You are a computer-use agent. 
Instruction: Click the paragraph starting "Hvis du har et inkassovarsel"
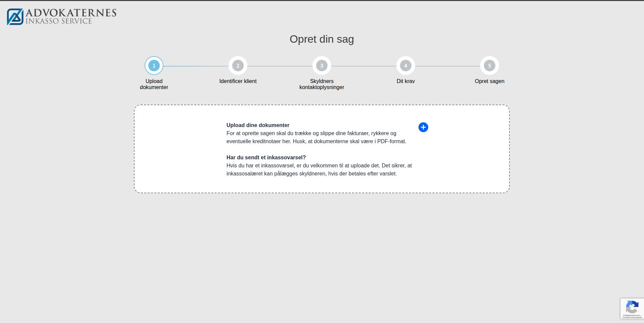tap(319, 169)
